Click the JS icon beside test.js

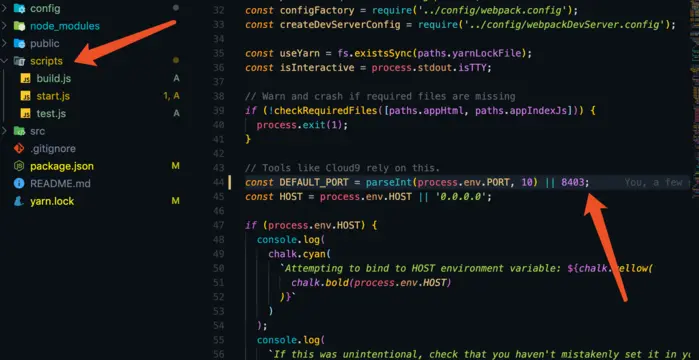(26, 113)
